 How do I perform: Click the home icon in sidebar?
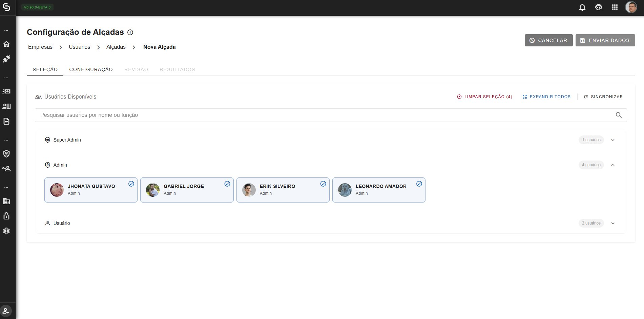6,44
